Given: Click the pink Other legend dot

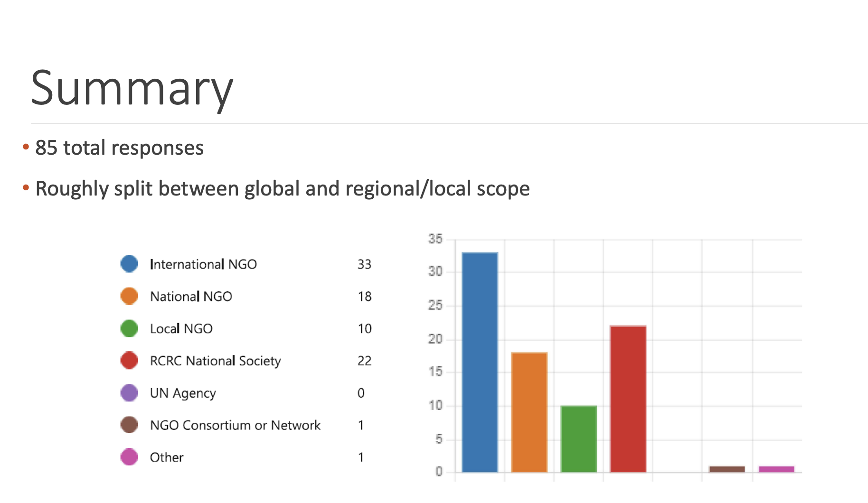Looking at the screenshot, I should [x=129, y=457].
